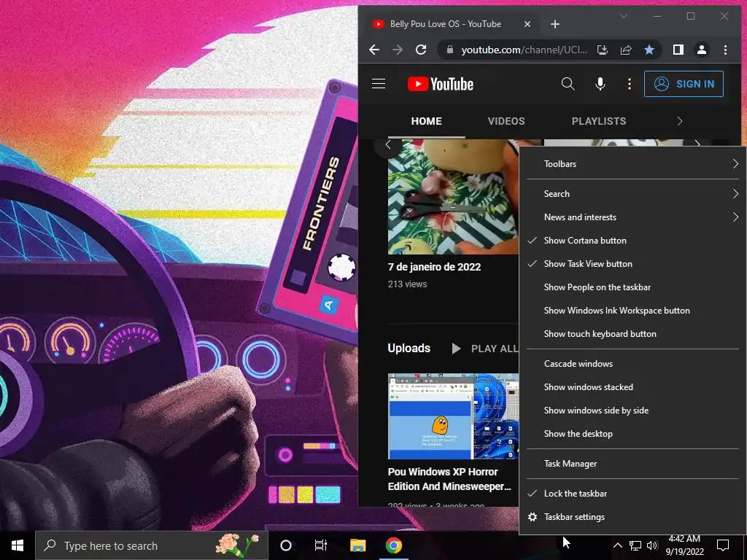Share this page from address bar
747x560 pixels.
pyautogui.click(x=625, y=50)
